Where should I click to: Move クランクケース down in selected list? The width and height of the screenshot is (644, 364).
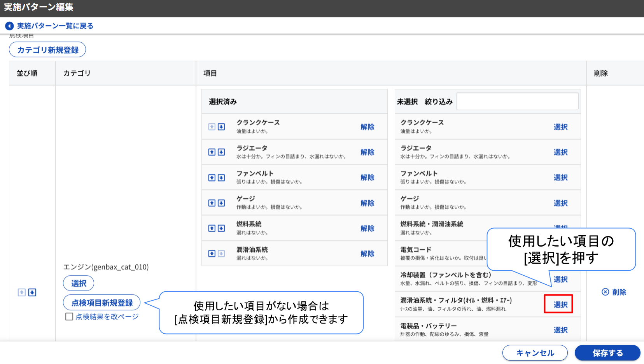click(x=221, y=127)
